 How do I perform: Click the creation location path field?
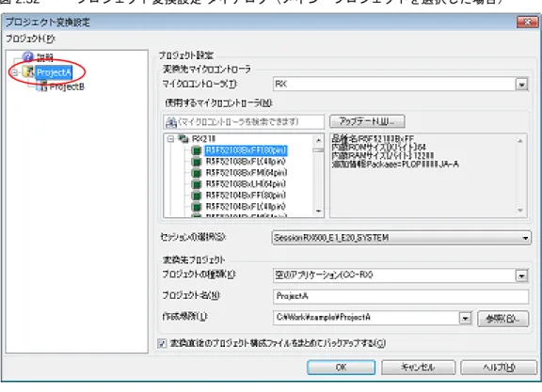366,318
